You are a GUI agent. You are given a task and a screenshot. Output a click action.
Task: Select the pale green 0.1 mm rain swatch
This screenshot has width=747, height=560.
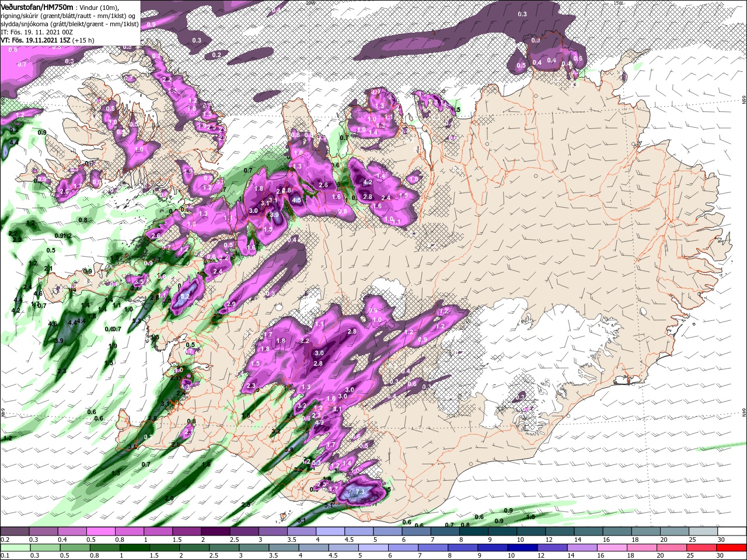14,548
